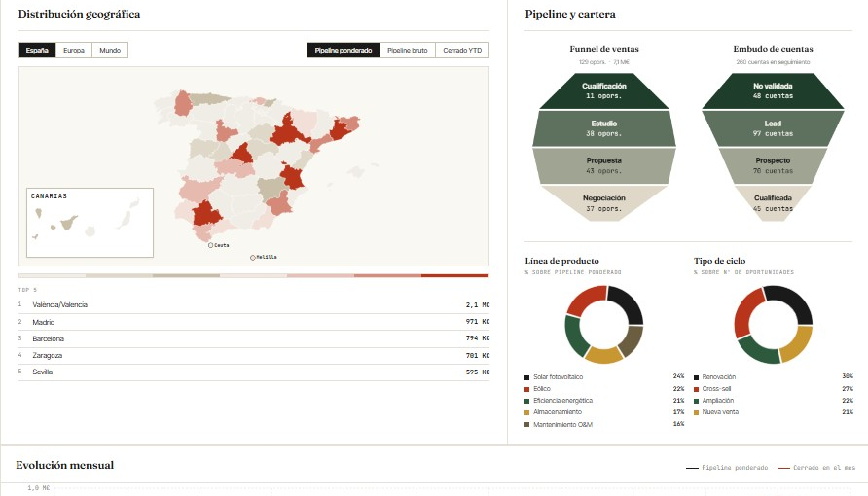
Task: Click the Negociación funnel stage
Action: click(604, 203)
